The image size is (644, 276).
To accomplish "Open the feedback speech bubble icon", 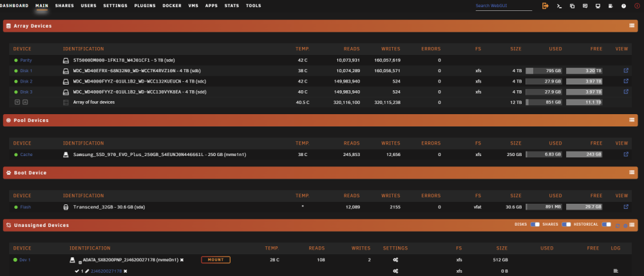I will pos(585,6).
